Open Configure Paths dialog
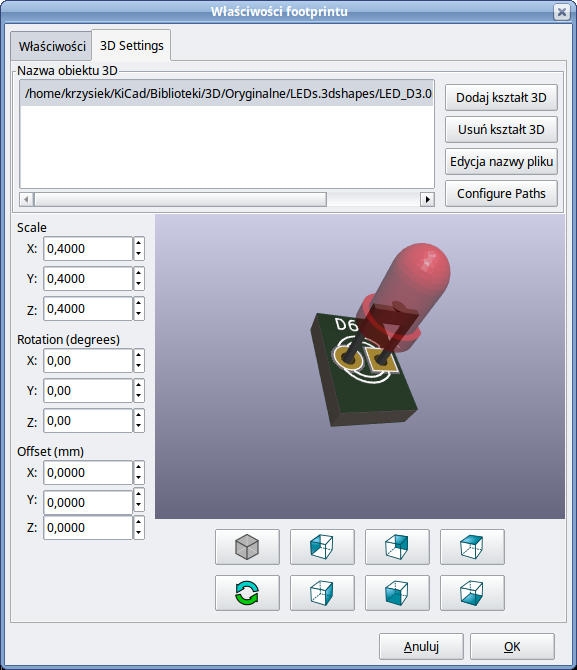 pos(501,194)
